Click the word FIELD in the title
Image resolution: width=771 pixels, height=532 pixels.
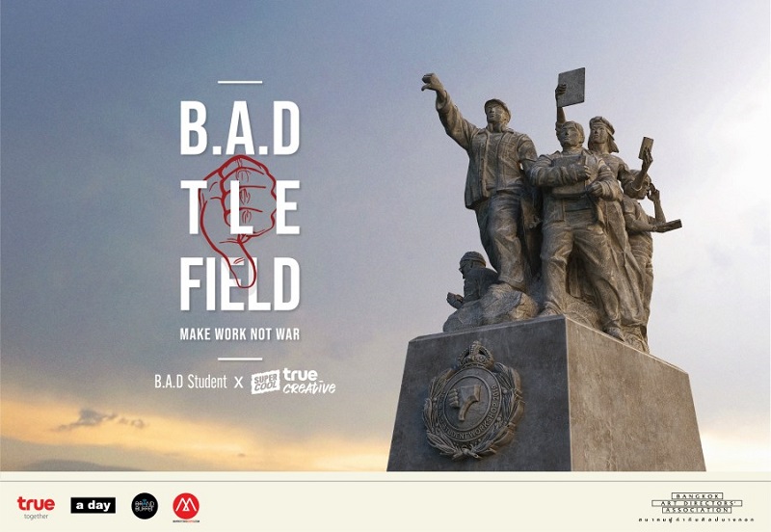[x=240, y=284]
